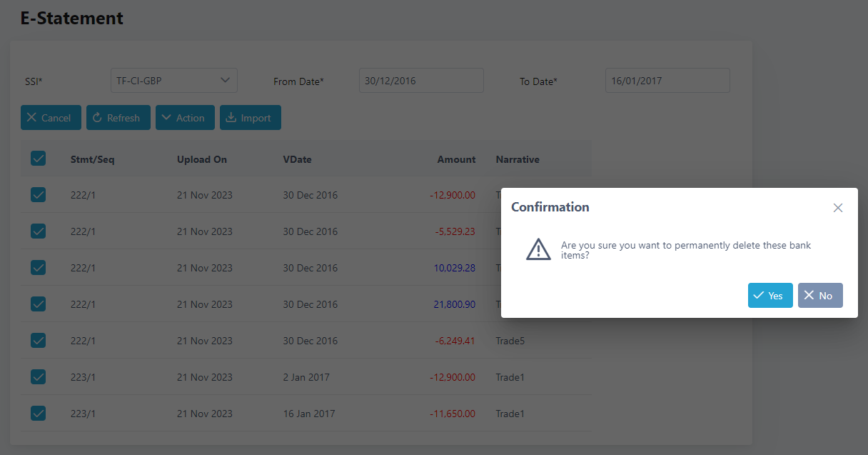Image resolution: width=868 pixels, height=455 pixels.
Task: Click the VDate column header
Action: (x=297, y=159)
